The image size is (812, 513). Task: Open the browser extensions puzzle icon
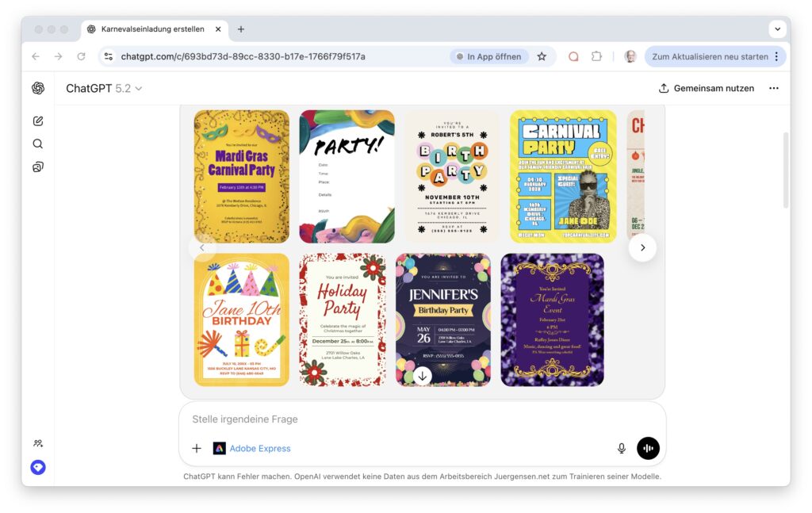(x=596, y=57)
